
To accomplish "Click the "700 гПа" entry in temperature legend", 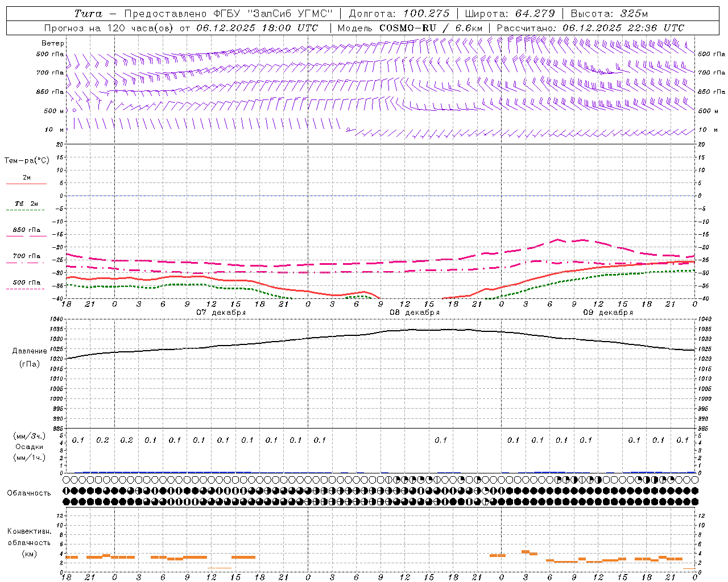I will [x=27, y=256].
